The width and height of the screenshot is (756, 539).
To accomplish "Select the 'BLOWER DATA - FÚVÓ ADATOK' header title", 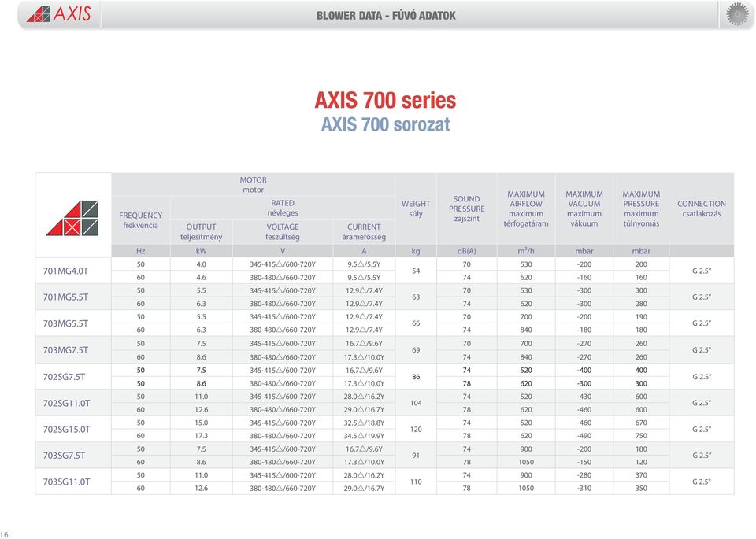I will pos(386,16).
